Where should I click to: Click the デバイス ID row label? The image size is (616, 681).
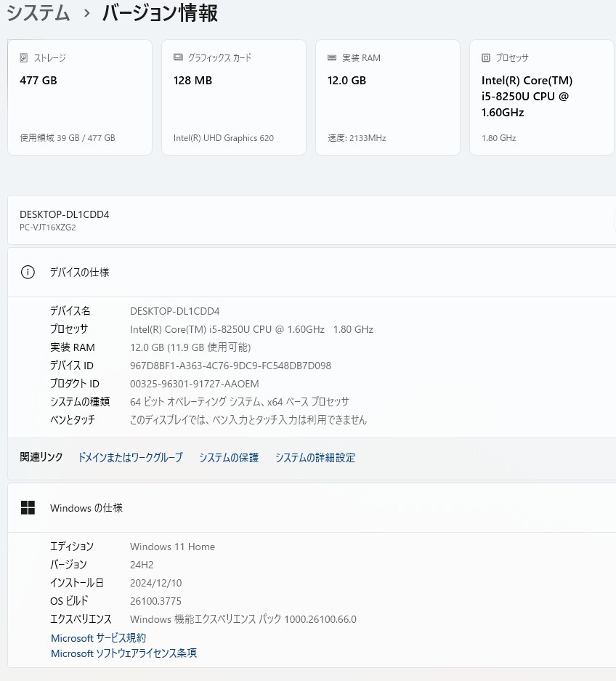(x=72, y=366)
